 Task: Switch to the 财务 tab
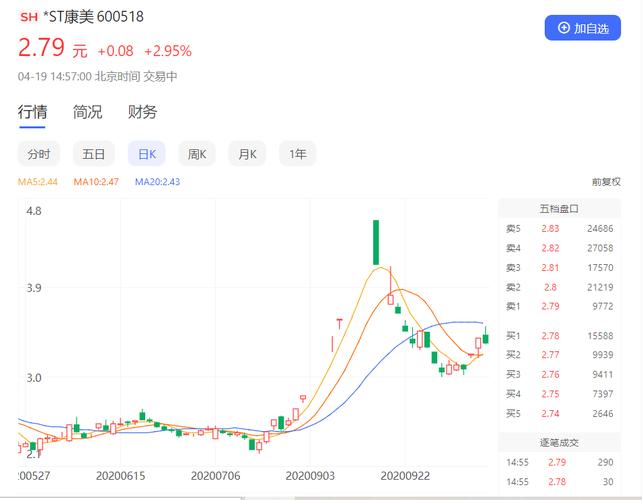tap(142, 112)
